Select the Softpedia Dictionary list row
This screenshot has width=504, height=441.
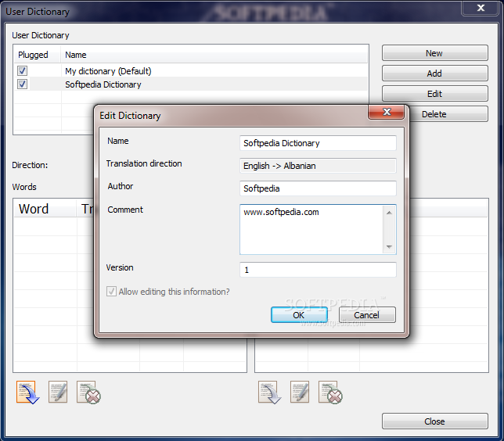(191, 84)
